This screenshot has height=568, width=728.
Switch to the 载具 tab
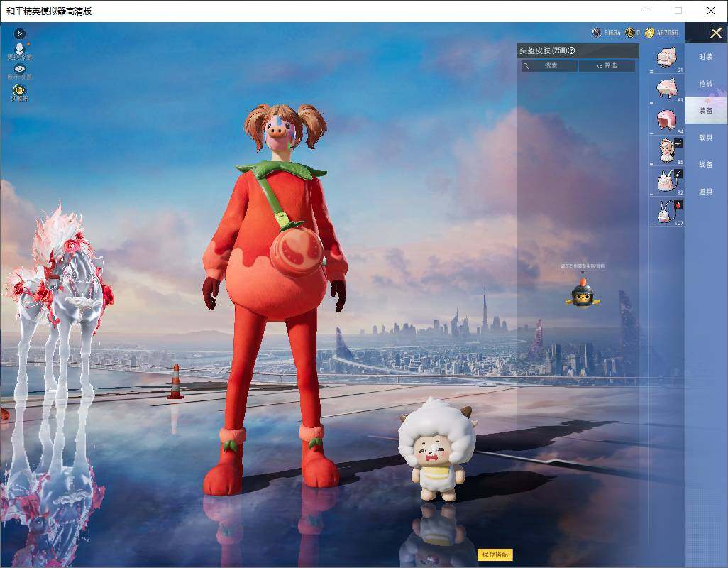[x=706, y=138]
